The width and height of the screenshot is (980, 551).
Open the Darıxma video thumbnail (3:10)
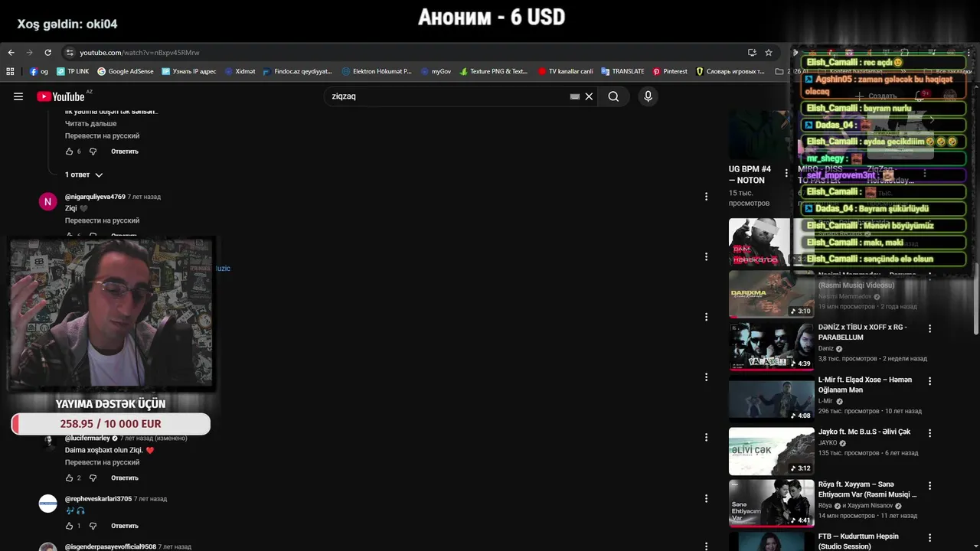click(x=771, y=294)
